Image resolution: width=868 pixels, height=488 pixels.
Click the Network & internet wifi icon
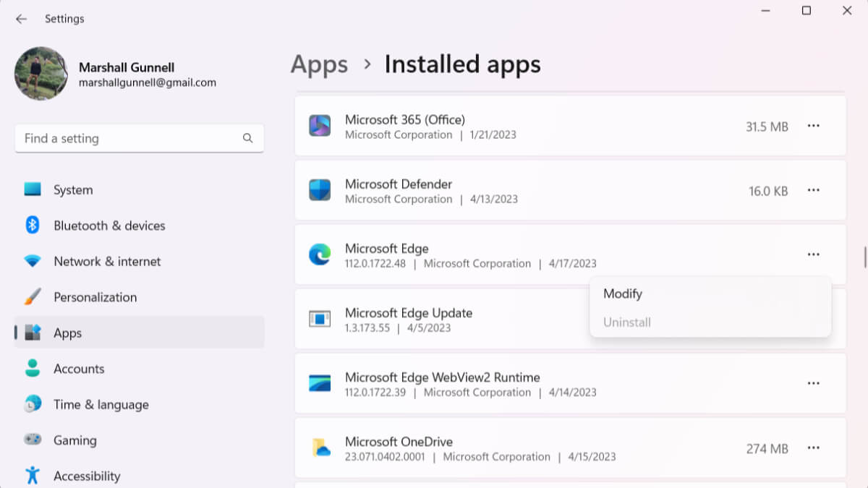(x=33, y=261)
